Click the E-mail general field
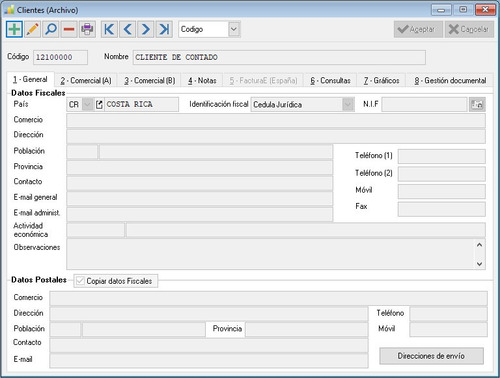Image resolution: width=500 pixels, height=378 pixels. 199,199
